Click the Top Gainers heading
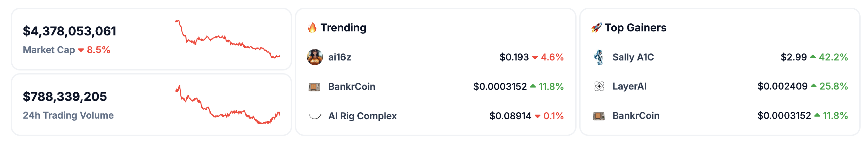This screenshot has height=151, width=868. click(x=635, y=28)
